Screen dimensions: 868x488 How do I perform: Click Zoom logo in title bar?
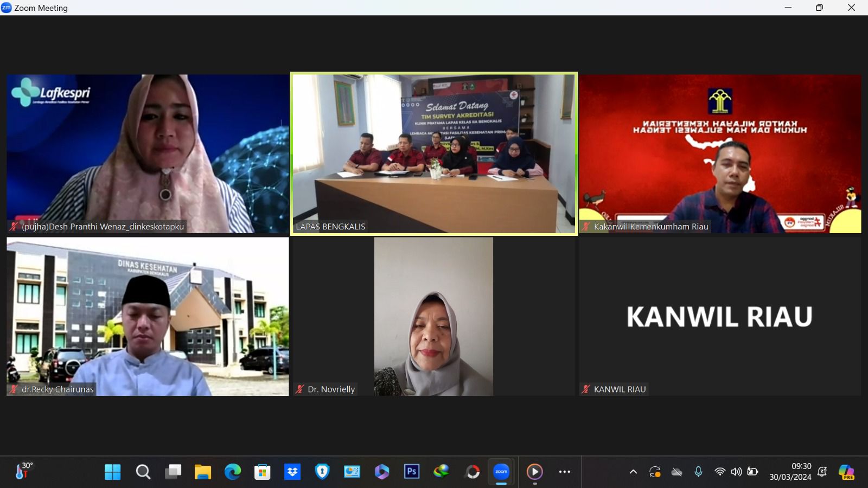tap(7, 8)
